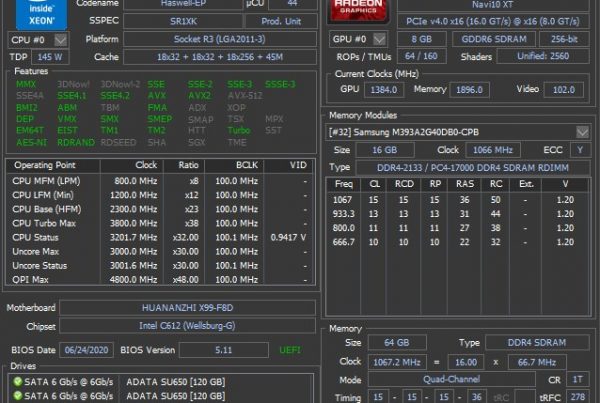Click the AES-NI feature label
600x403 pixels.
31,142
